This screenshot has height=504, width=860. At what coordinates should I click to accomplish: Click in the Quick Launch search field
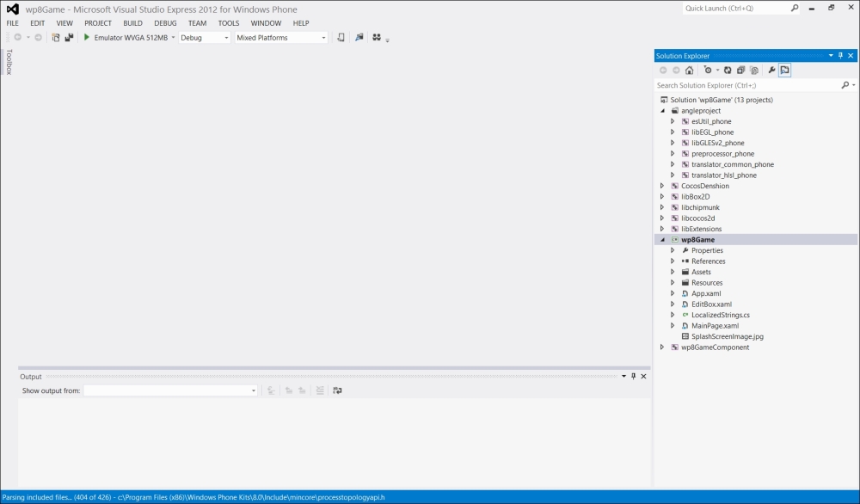coord(736,9)
